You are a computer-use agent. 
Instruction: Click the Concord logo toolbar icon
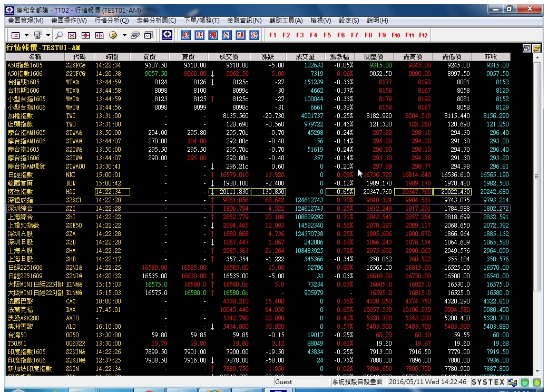click(x=168, y=35)
